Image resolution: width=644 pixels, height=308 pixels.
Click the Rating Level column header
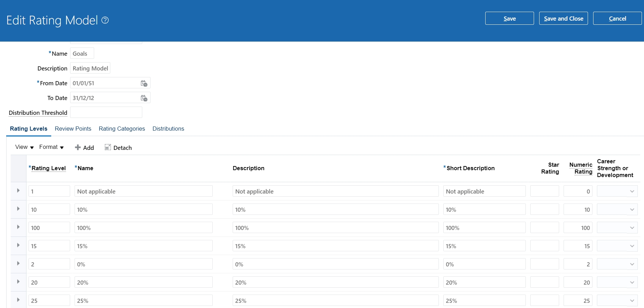pyautogui.click(x=48, y=168)
